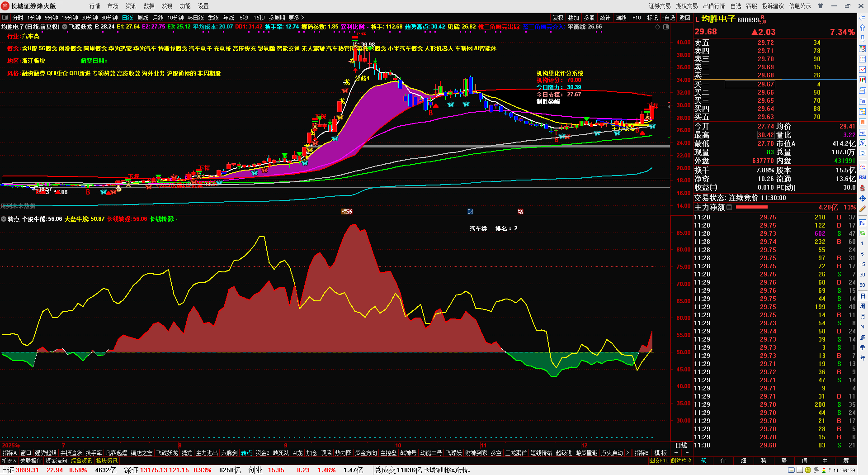Select the 筹 chip distribution tab

pyautogui.click(x=846, y=461)
